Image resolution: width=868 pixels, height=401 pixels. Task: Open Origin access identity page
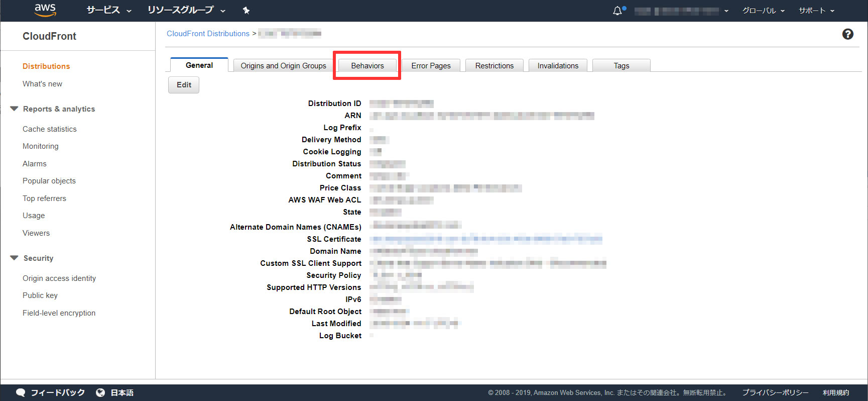[x=59, y=278]
